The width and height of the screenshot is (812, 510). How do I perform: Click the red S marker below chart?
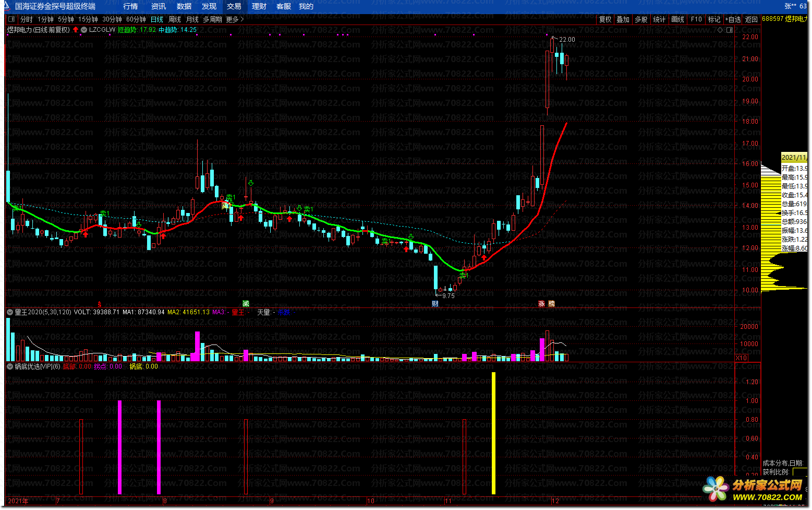(x=100, y=303)
